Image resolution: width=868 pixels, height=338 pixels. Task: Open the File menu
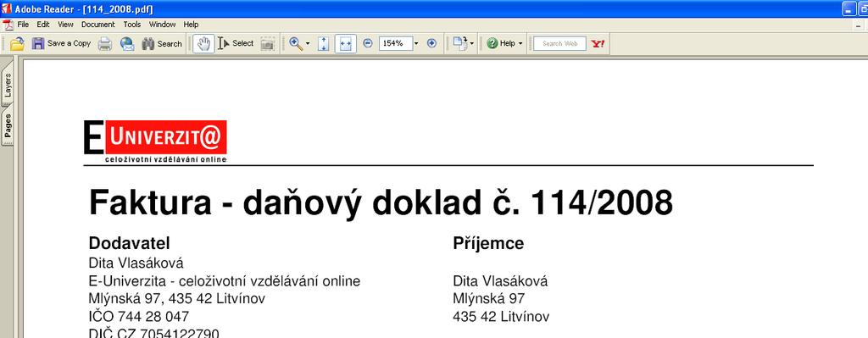(23, 25)
